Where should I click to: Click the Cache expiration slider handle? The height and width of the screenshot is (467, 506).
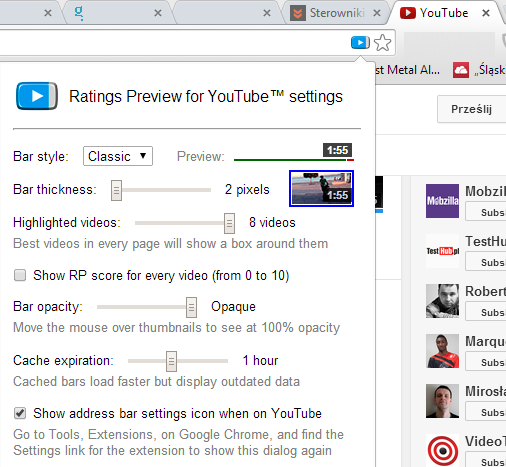(x=171, y=361)
